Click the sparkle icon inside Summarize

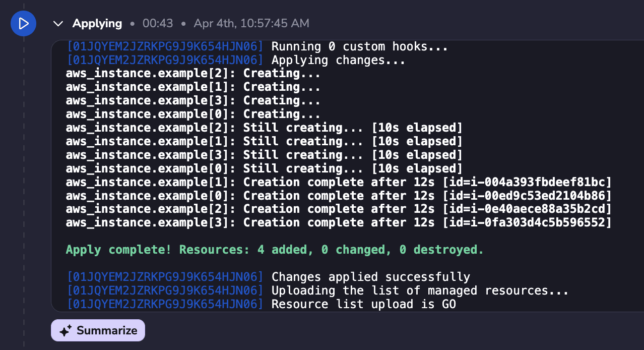[66, 331]
